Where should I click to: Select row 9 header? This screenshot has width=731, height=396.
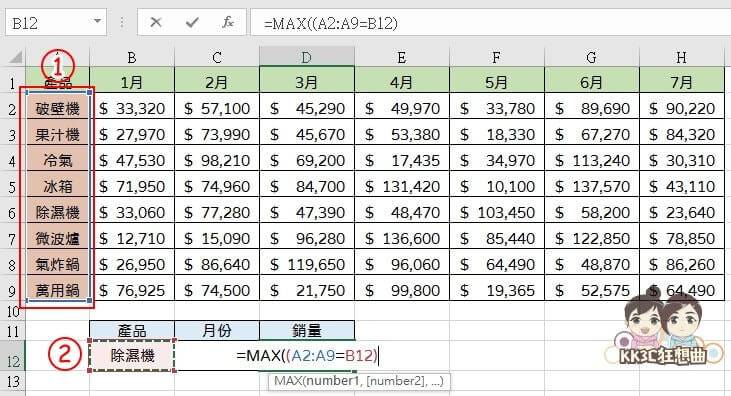12,291
